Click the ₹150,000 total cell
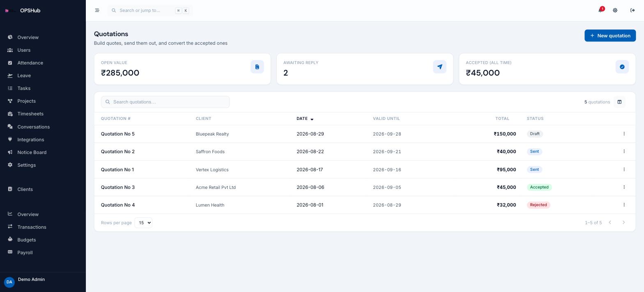Screen dimensions: 644x292 pos(505,134)
